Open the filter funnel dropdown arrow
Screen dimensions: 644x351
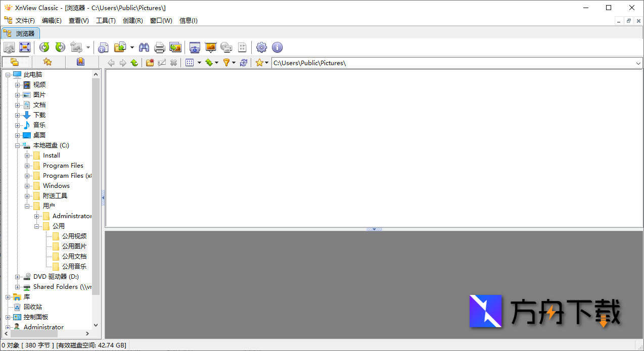click(234, 62)
